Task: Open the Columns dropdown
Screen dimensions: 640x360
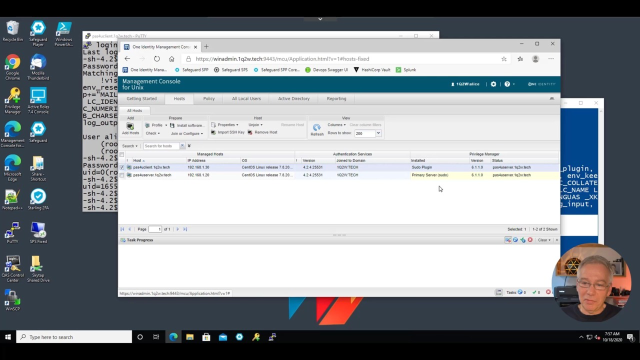Action: click(x=337, y=125)
